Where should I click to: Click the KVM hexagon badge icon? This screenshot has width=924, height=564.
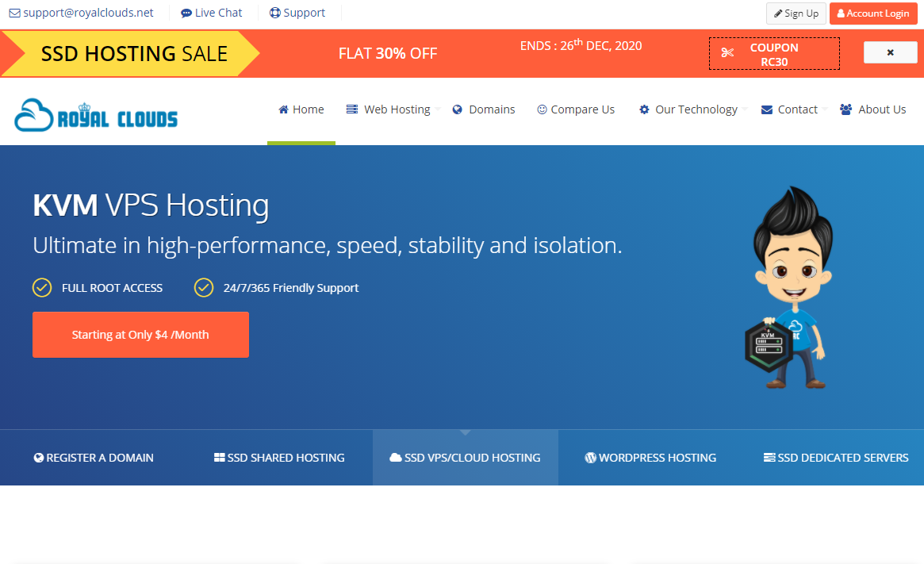[x=768, y=346]
